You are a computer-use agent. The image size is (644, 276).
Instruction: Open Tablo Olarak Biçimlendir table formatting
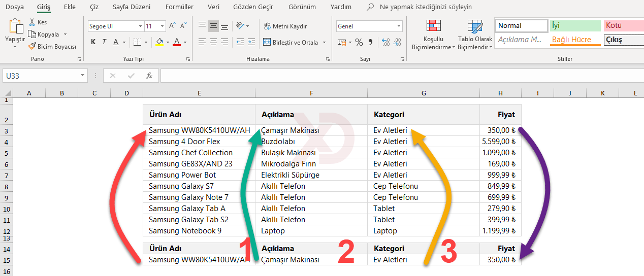tap(475, 34)
